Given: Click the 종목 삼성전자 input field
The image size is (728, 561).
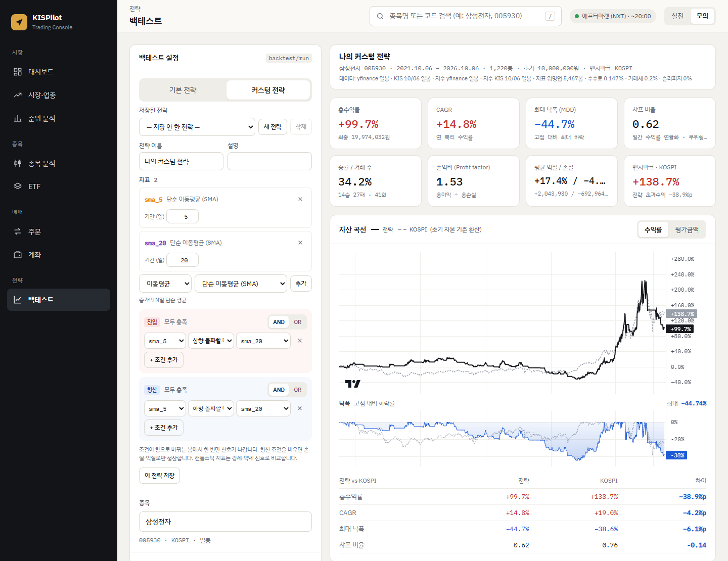Looking at the screenshot, I should pyautogui.click(x=225, y=522).
